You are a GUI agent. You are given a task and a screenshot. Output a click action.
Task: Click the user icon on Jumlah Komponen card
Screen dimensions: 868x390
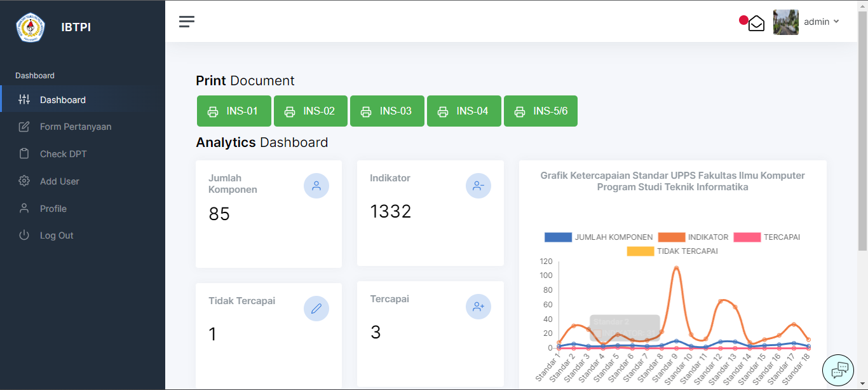(x=316, y=186)
